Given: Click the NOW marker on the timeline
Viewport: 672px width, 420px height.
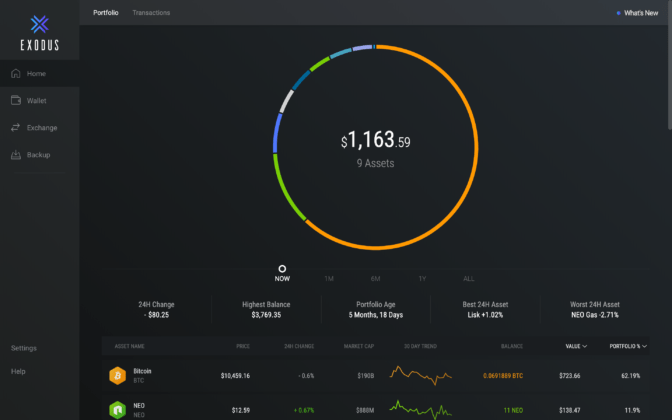Looking at the screenshot, I should (282, 269).
